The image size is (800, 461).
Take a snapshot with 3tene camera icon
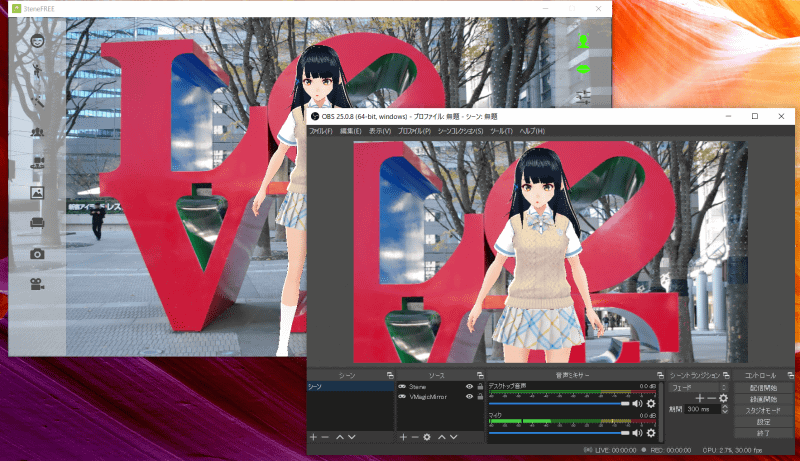[x=37, y=253]
